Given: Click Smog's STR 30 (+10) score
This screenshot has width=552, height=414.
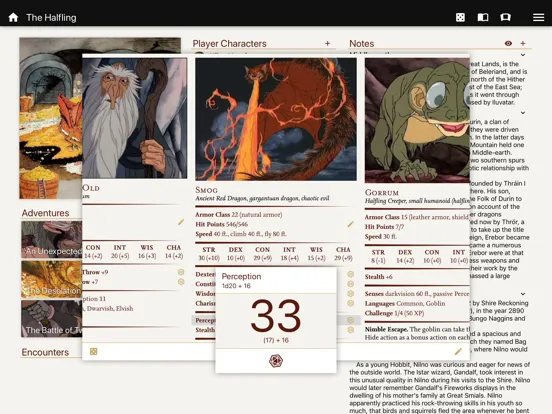Looking at the screenshot, I should (x=209, y=254).
